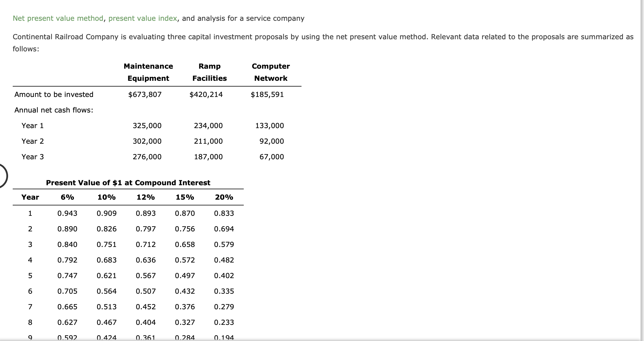The height and width of the screenshot is (341, 644).
Task: Select the Ramp Facilities column header
Action: click(210, 72)
